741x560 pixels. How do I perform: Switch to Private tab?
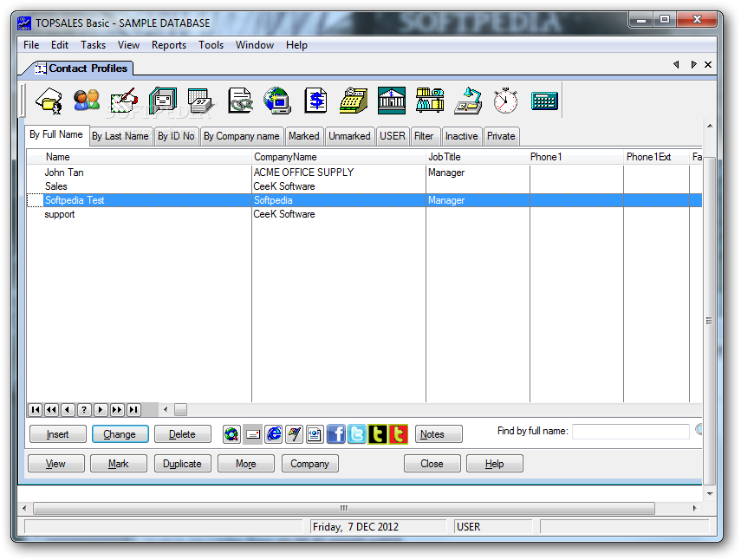pos(501,136)
